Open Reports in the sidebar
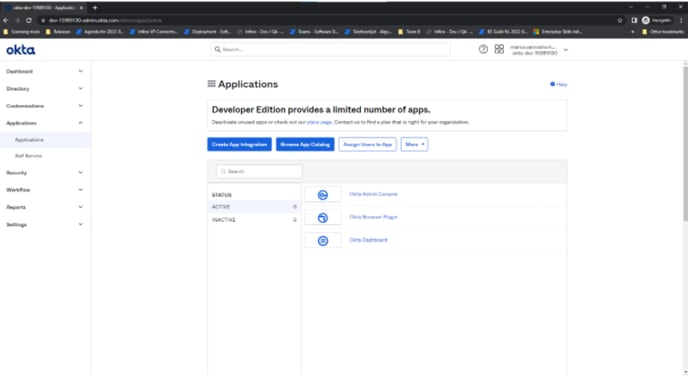This screenshot has height=390, width=688. pyautogui.click(x=16, y=207)
